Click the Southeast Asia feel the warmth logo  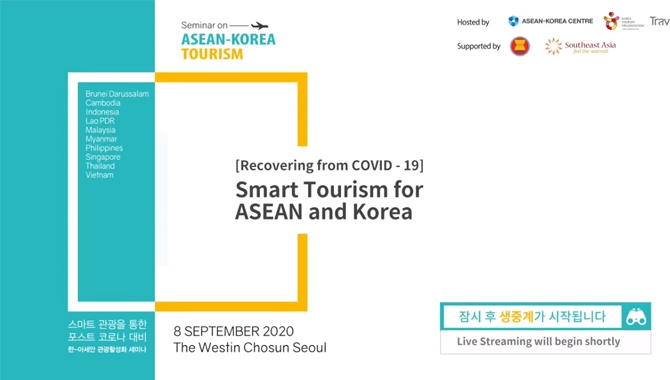pos(580,46)
